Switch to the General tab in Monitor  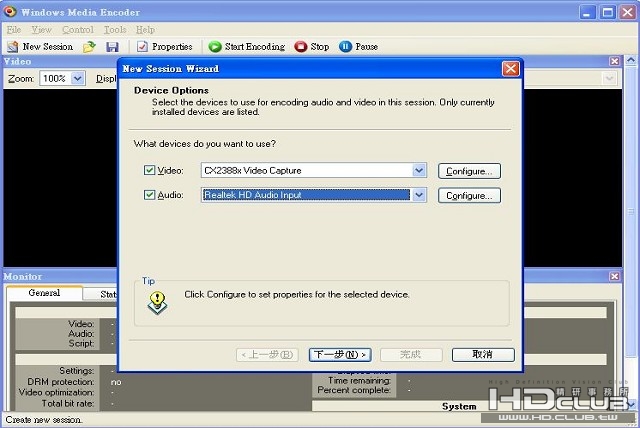pyautogui.click(x=44, y=293)
